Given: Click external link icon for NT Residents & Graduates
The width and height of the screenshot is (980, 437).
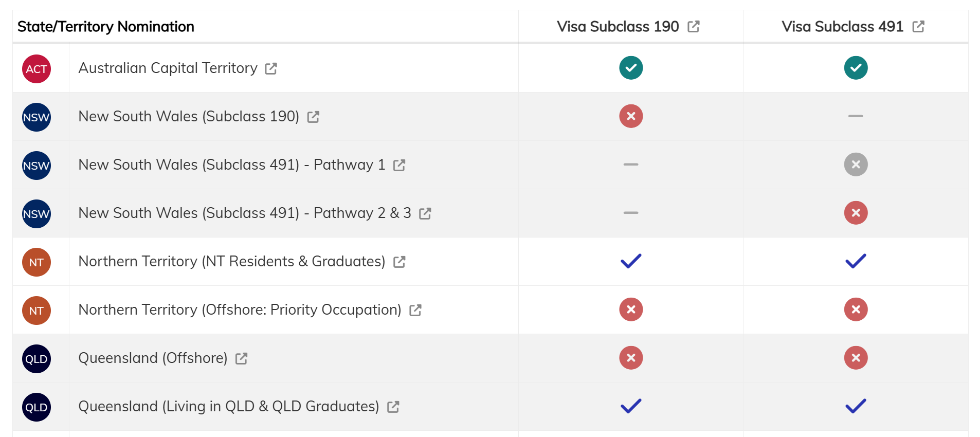Looking at the screenshot, I should pos(399,262).
